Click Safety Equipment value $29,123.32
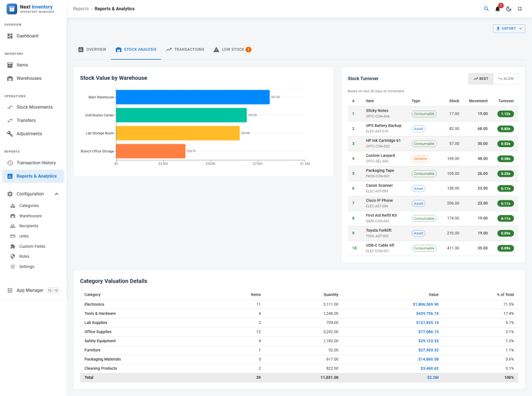The image size is (532, 396). pos(428,341)
